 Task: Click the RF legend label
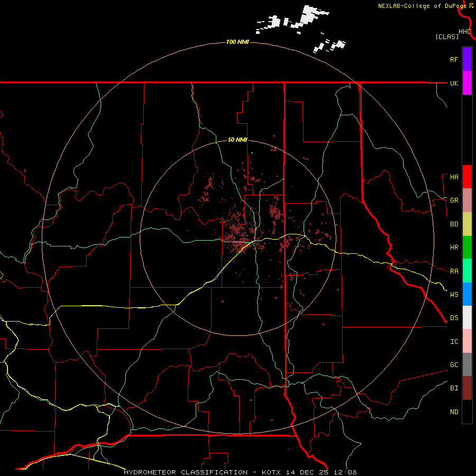pyautogui.click(x=454, y=59)
